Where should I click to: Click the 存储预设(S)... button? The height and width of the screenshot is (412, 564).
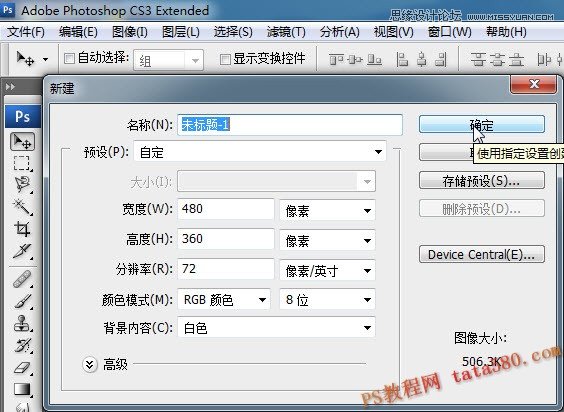[482, 180]
